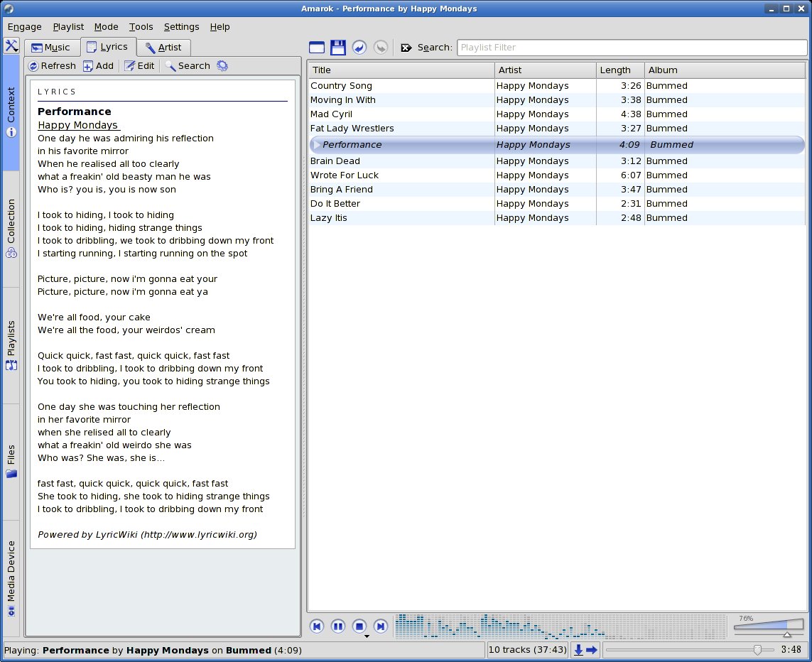Select the playing track Performance
Viewport: 812px width, 662px height.
[x=557, y=145]
